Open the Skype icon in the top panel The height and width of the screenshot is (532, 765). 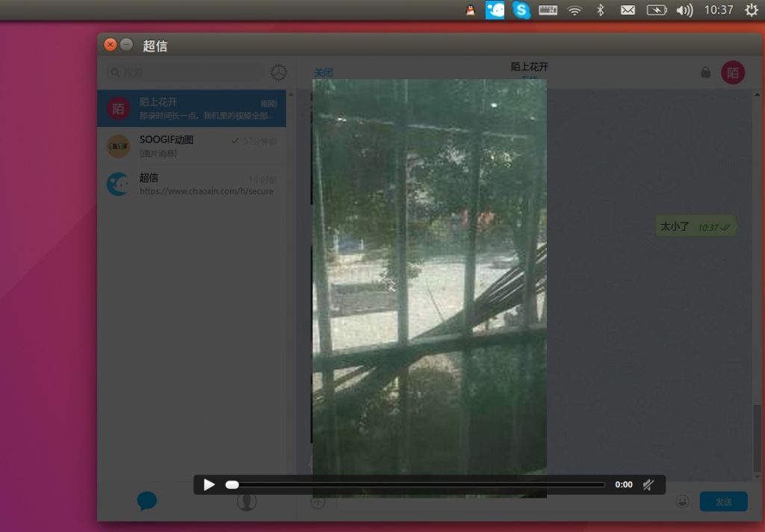[521, 10]
